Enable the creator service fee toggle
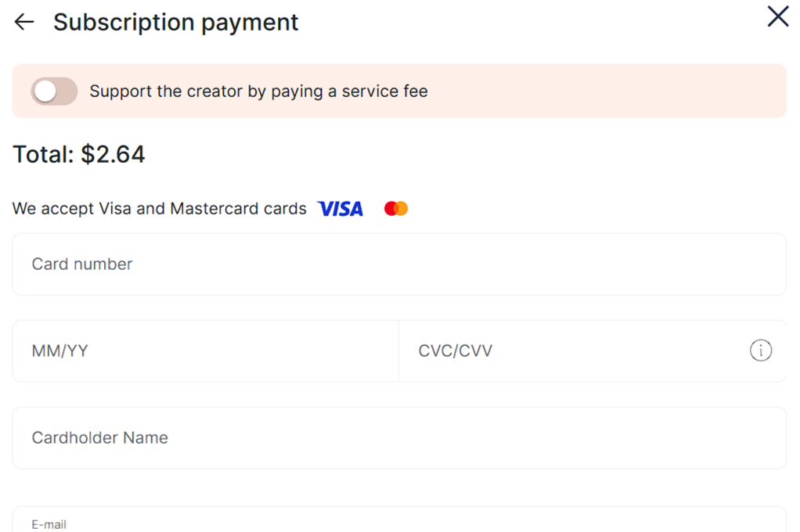This screenshot has height=532, width=800. 54,92
